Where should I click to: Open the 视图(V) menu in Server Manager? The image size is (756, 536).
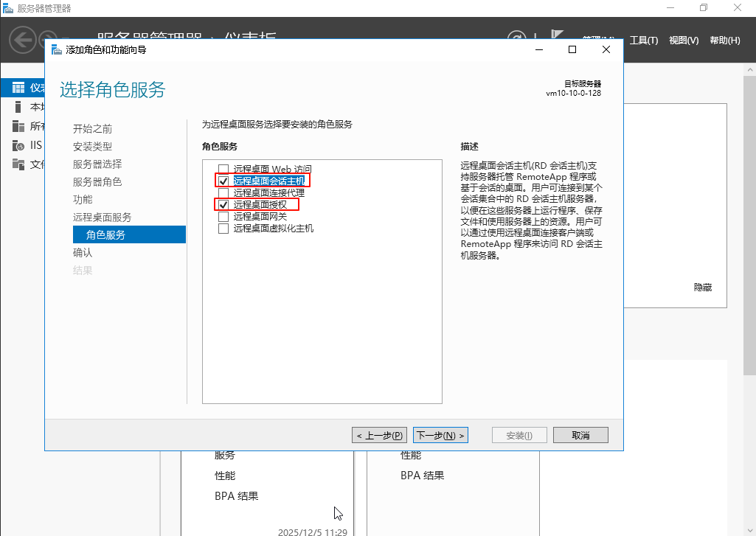pyautogui.click(x=684, y=41)
